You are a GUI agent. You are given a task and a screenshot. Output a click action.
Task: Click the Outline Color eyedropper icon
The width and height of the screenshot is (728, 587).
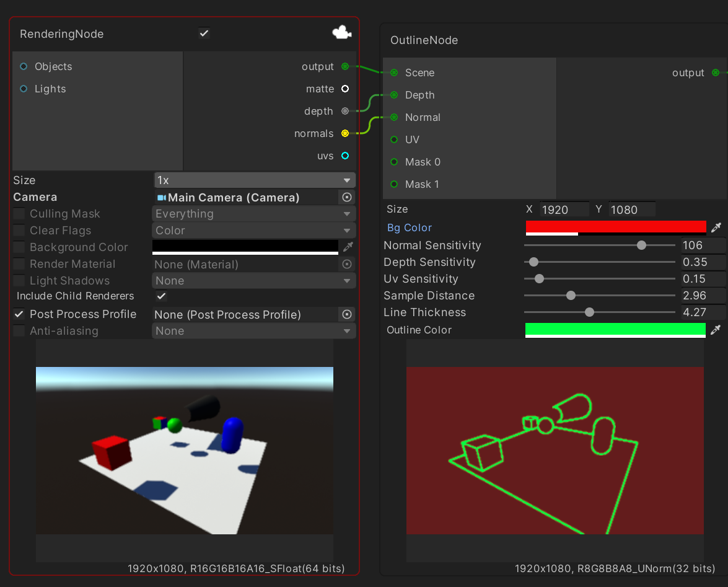716,330
